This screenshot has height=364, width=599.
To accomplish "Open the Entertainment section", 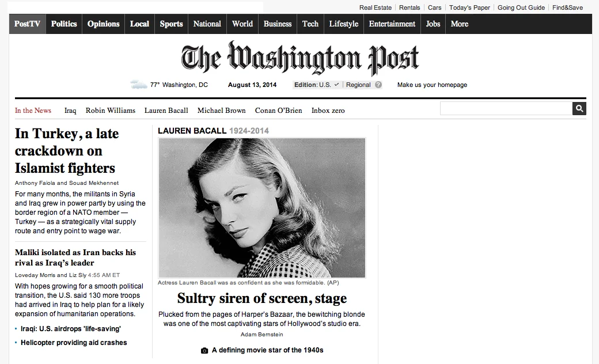I will [392, 24].
